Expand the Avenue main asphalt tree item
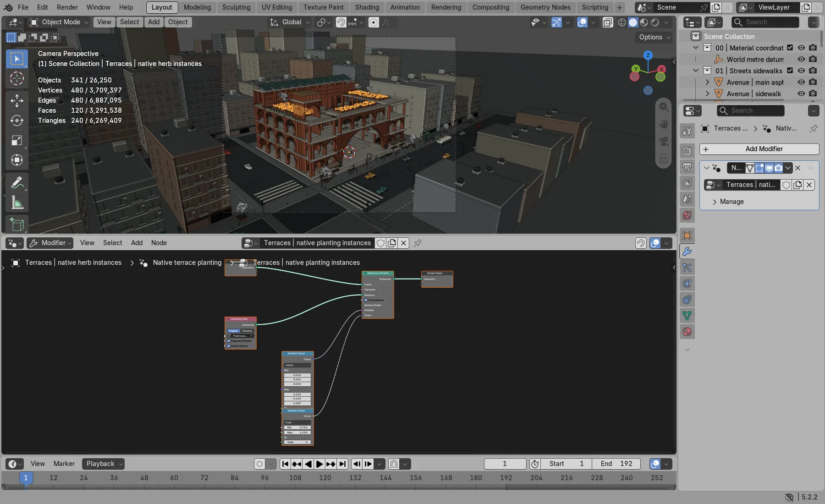Viewport: 825px width, 504px height. coord(707,82)
